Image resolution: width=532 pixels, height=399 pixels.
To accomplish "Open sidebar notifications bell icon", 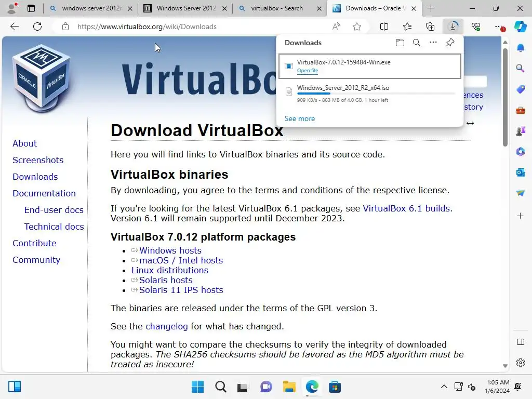I will (521, 48).
